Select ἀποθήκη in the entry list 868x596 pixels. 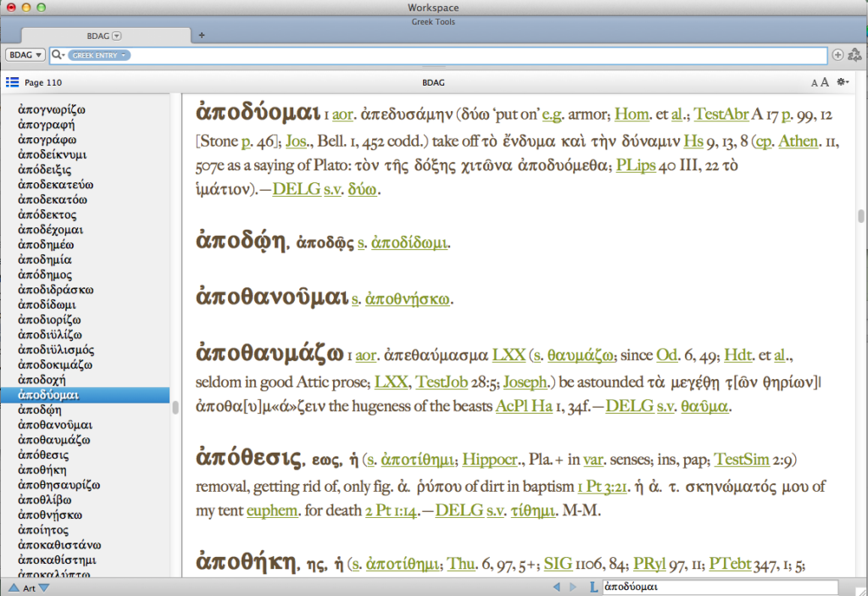[42, 470]
